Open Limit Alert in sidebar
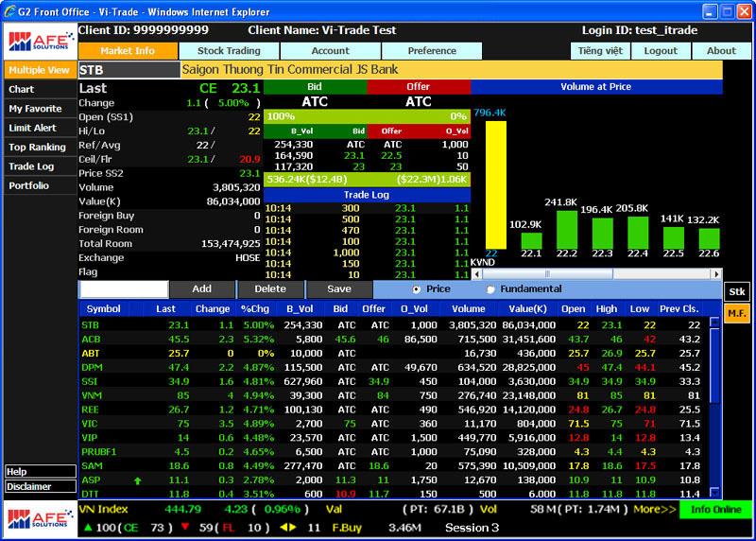The height and width of the screenshot is (541, 756). point(40,128)
